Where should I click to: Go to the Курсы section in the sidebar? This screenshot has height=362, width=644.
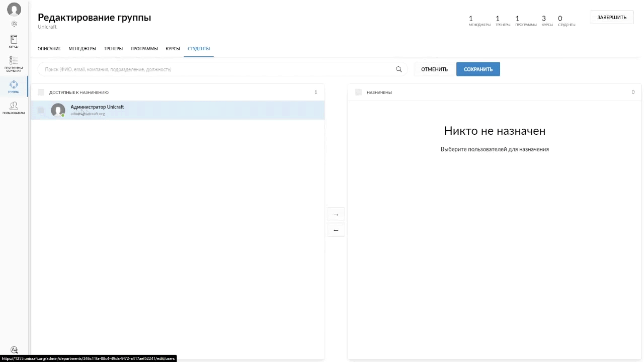[14, 41]
